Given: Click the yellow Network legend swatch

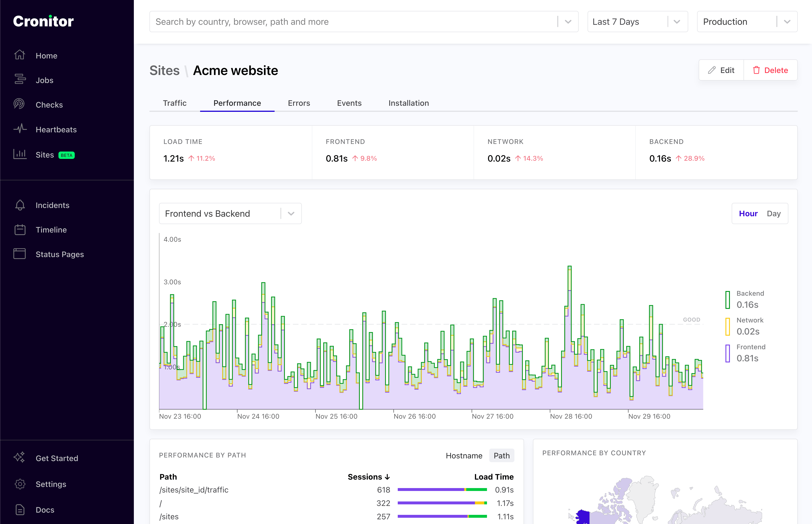Looking at the screenshot, I should coord(728,326).
